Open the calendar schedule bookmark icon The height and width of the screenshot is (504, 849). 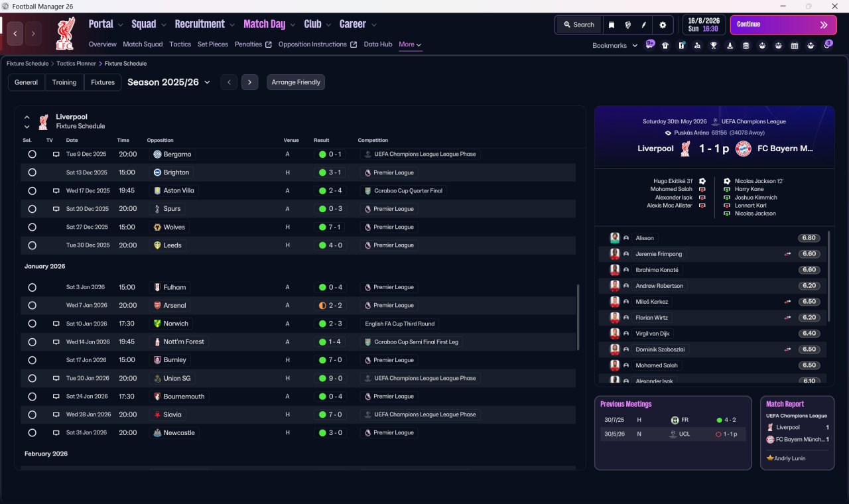(x=795, y=46)
